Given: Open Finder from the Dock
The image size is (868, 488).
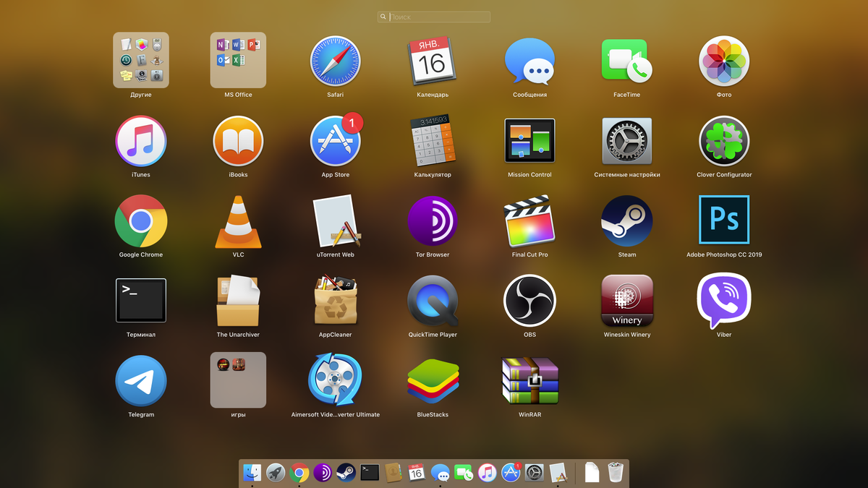Looking at the screenshot, I should 252,473.
